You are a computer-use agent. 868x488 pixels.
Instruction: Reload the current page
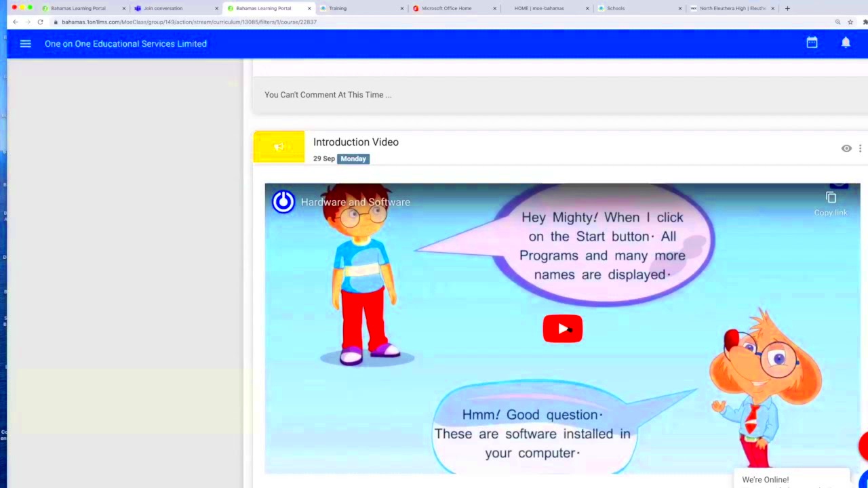[x=40, y=22]
